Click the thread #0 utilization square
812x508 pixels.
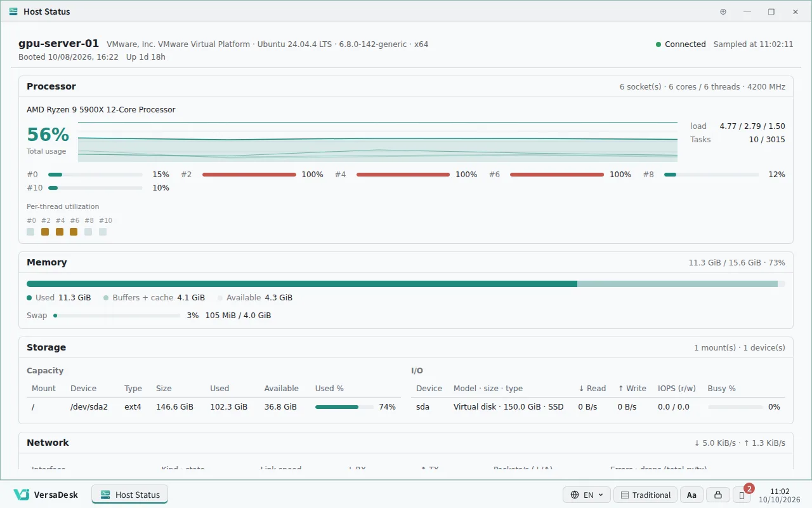(x=30, y=232)
